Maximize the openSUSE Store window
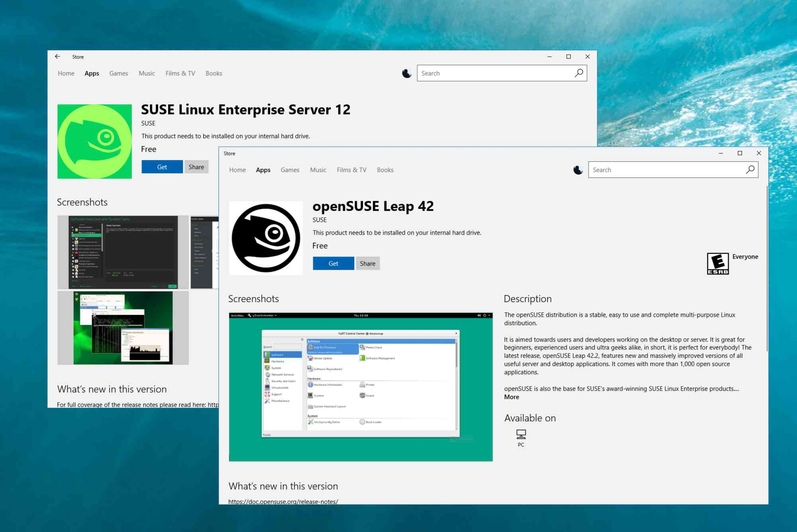This screenshot has width=797, height=532. 740,153
